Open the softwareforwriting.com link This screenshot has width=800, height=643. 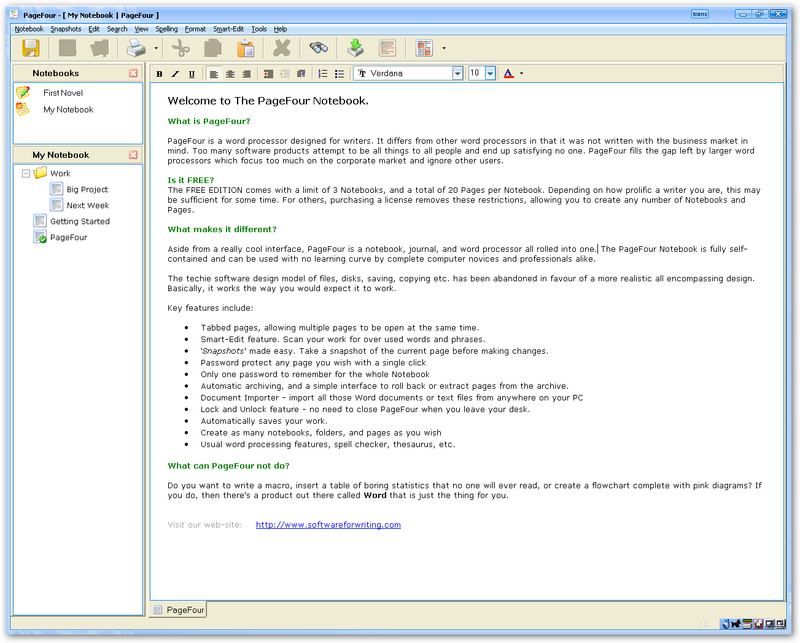point(328,525)
